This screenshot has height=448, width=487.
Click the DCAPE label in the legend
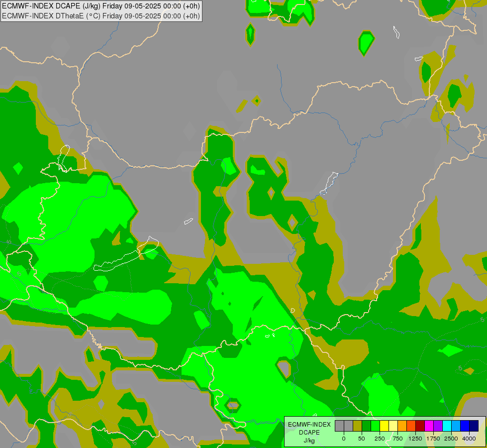tap(309, 433)
